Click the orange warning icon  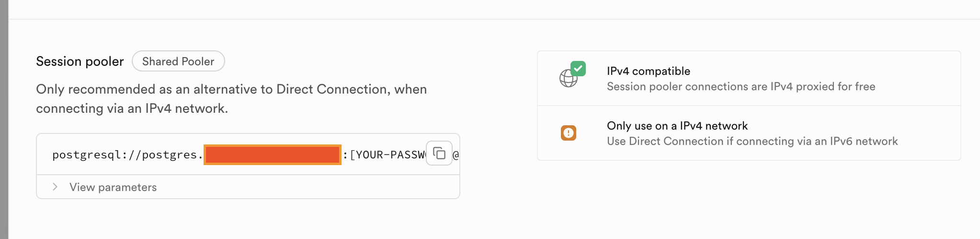(x=569, y=133)
